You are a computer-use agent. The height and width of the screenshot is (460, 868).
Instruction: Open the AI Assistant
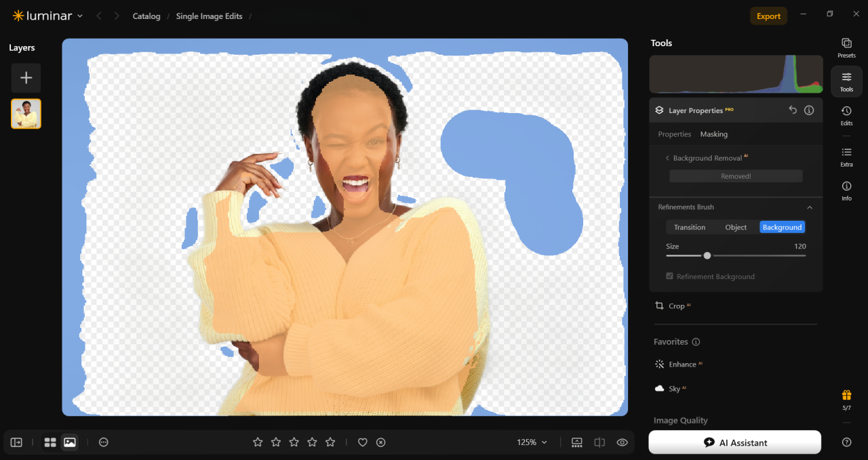[x=735, y=442]
